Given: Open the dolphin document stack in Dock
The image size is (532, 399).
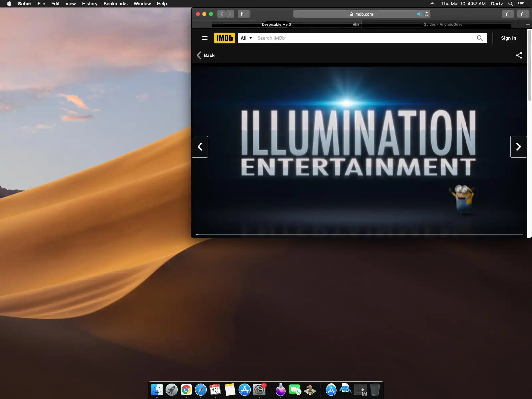Looking at the screenshot, I should tap(346, 389).
